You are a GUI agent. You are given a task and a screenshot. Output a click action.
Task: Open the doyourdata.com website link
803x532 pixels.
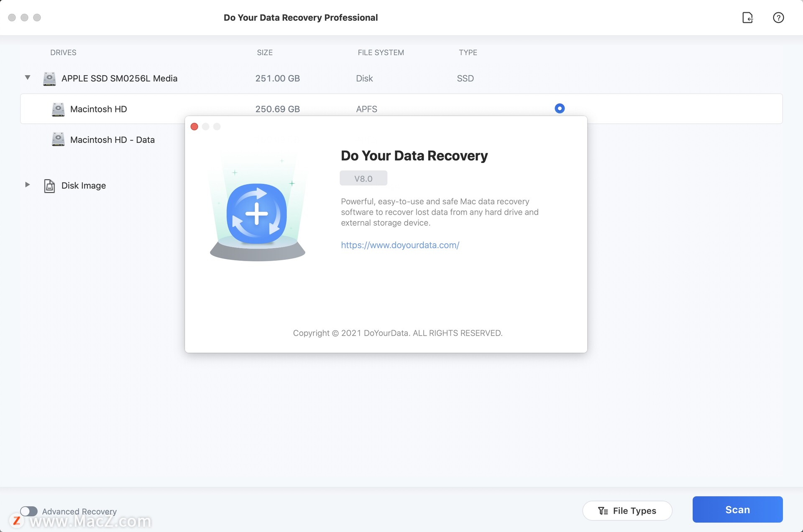[x=400, y=244]
